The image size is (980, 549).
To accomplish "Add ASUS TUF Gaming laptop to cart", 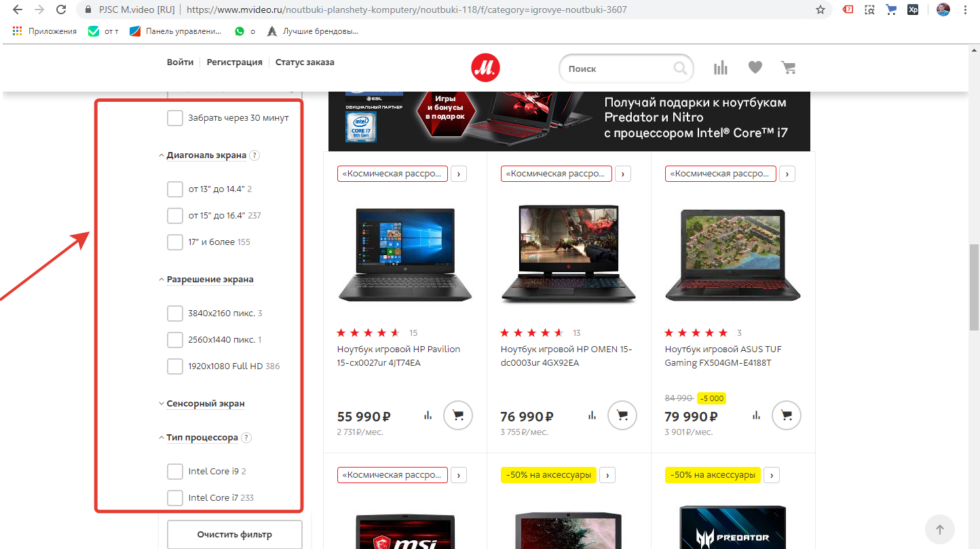I will pyautogui.click(x=787, y=415).
